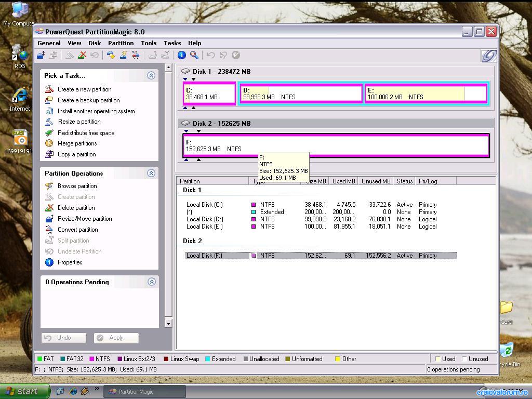Click the Format partition toolbar icon
Screen dimensions: 532x399
pyautogui.click(x=123, y=55)
